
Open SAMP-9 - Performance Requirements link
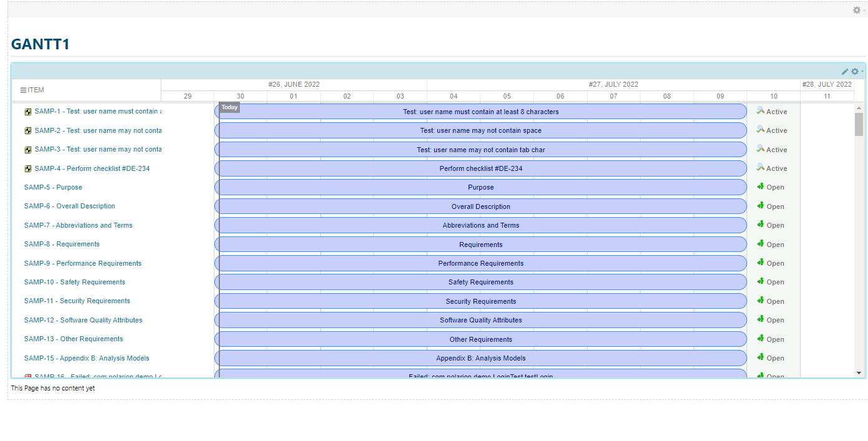[83, 263]
